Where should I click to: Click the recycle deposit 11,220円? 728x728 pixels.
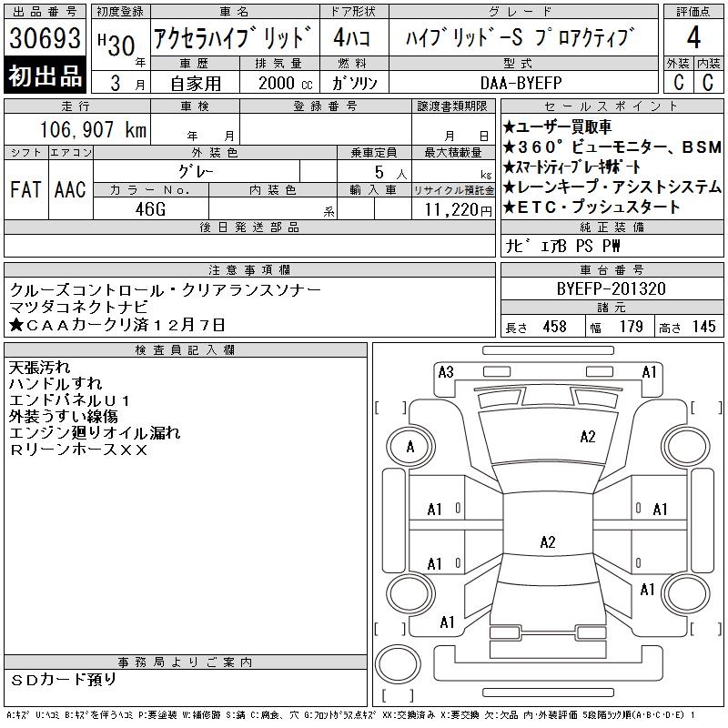[x=458, y=210]
